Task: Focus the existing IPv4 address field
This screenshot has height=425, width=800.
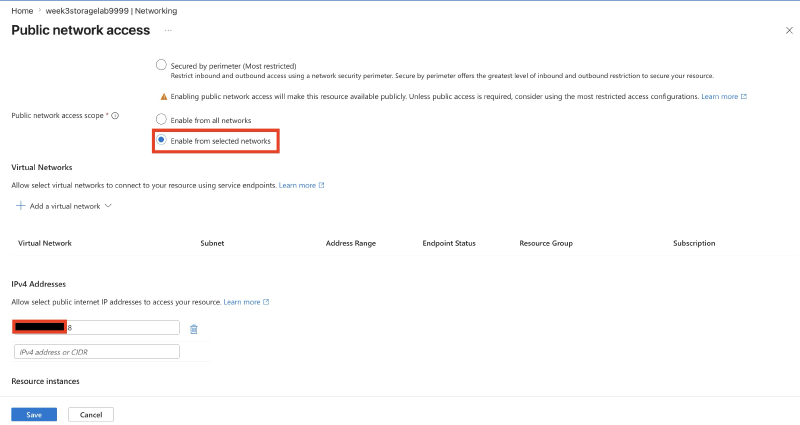Action: coord(97,328)
